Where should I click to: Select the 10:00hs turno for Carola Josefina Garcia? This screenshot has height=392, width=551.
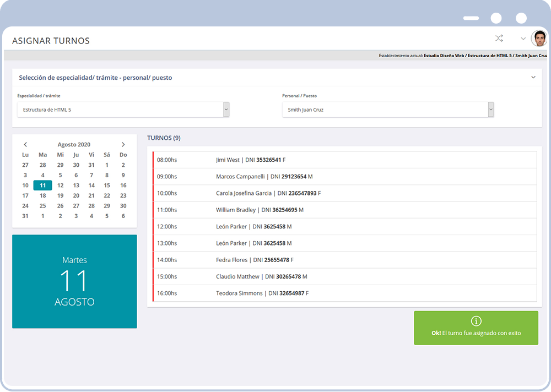(x=342, y=193)
